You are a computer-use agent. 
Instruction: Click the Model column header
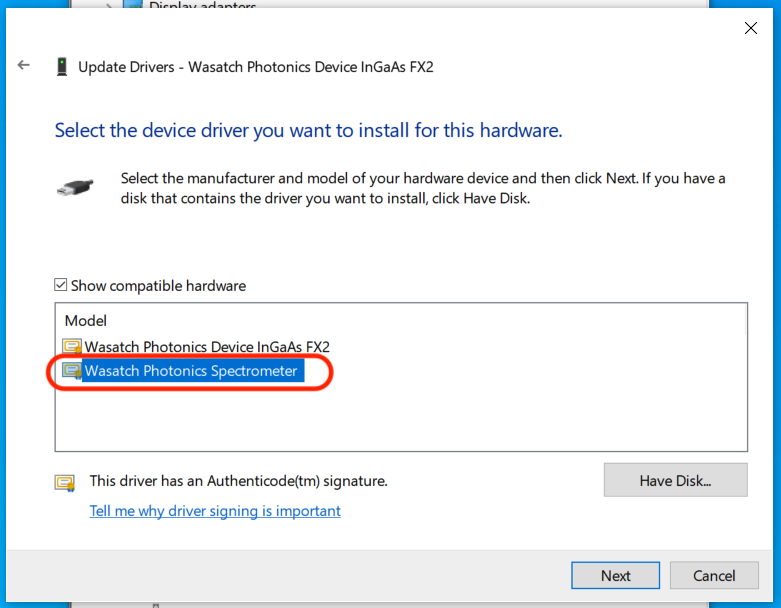tap(86, 321)
